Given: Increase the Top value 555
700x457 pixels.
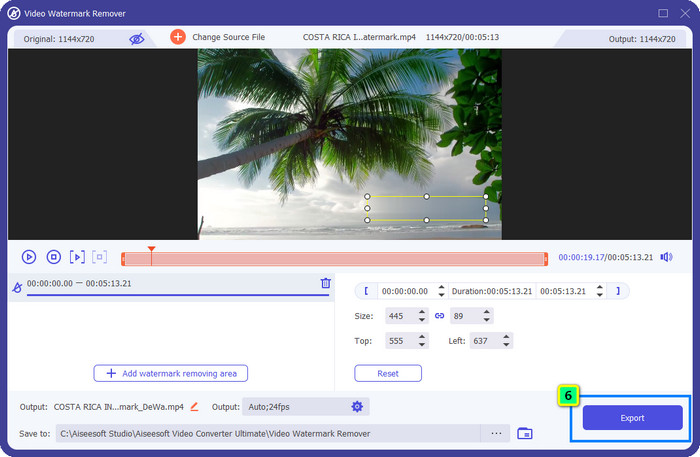Looking at the screenshot, I should click(422, 337).
